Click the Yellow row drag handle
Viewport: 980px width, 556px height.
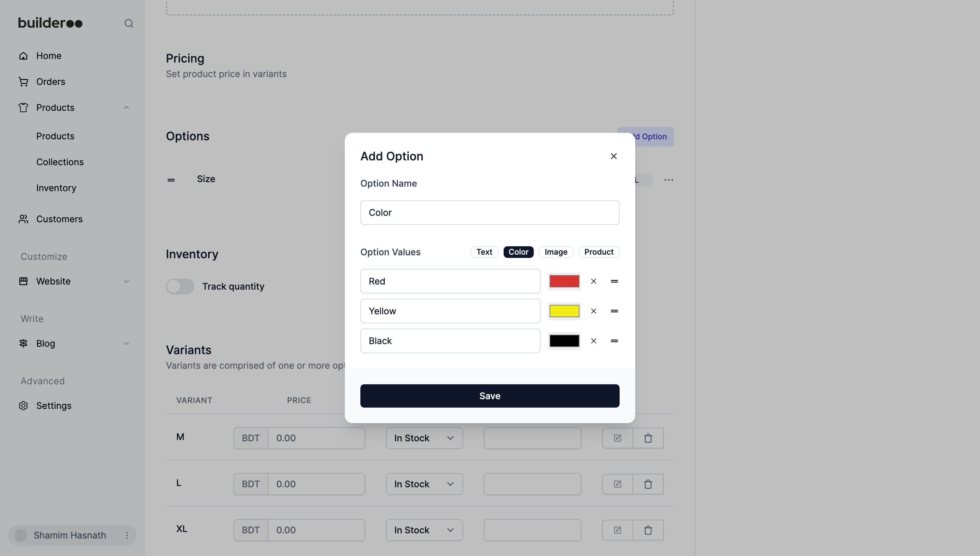(x=614, y=311)
